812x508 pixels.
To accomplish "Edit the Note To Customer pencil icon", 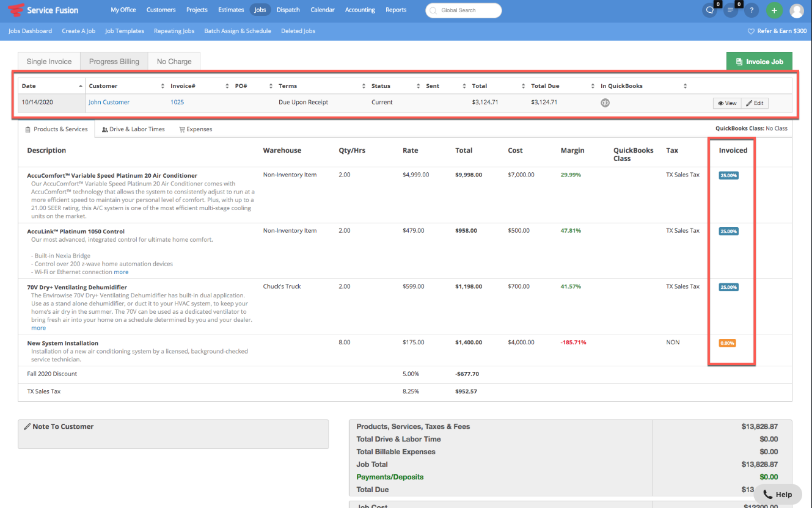I will point(27,427).
